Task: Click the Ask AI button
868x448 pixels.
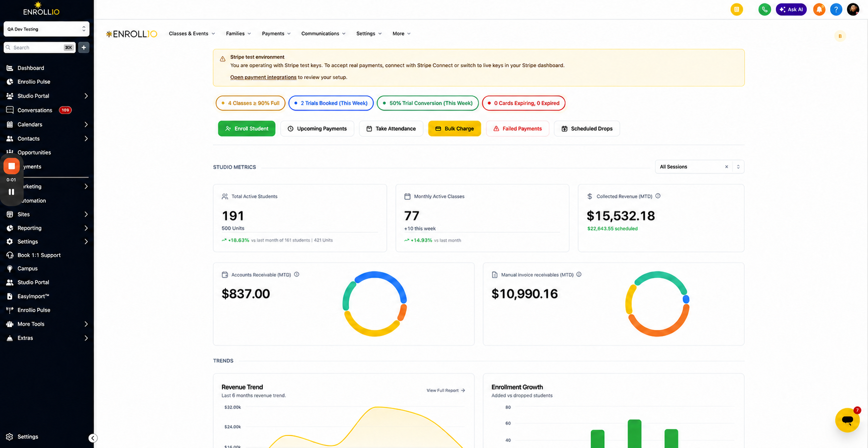Action: (x=791, y=9)
